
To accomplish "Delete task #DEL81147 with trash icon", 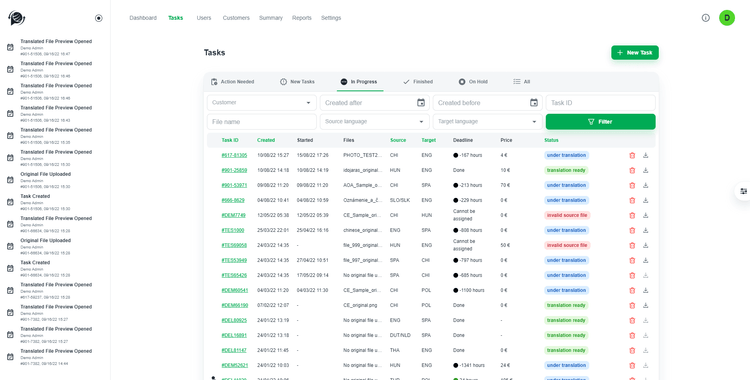I will pos(632,350).
